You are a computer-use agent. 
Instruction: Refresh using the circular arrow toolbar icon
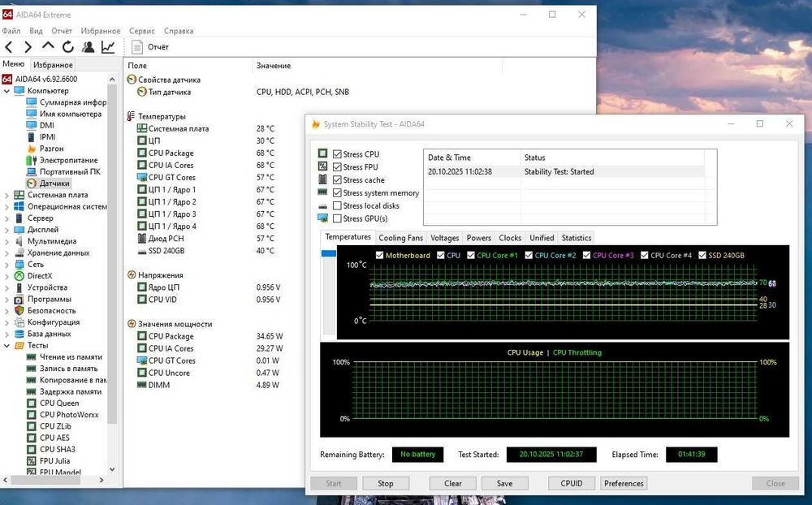click(x=68, y=47)
